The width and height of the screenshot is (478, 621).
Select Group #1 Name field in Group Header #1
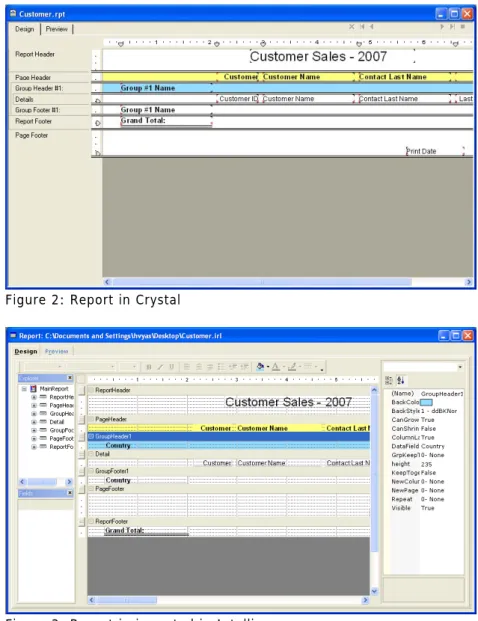point(148,88)
